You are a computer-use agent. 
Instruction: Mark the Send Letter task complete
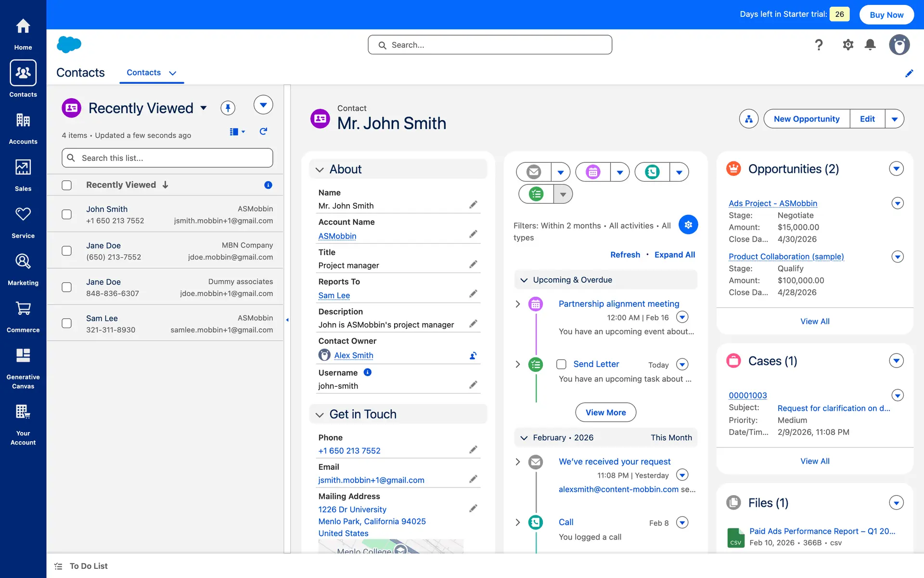[561, 364]
